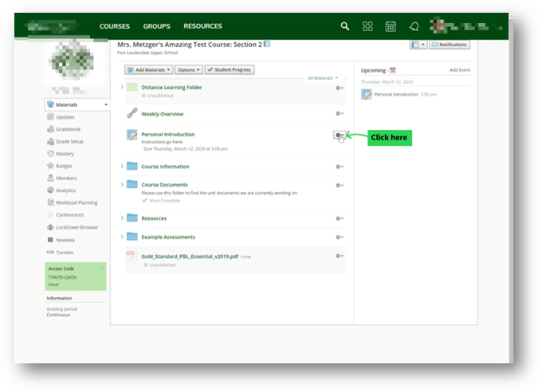Screen dimensions: 542x392
Task: Open gear menu for Weekly Overview
Action: point(340,113)
